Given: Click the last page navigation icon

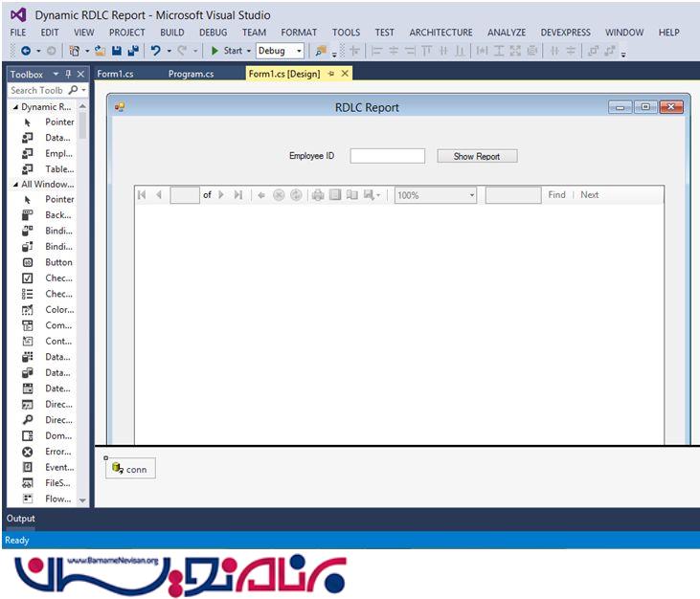Looking at the screenshot, I should pos(238,195).
